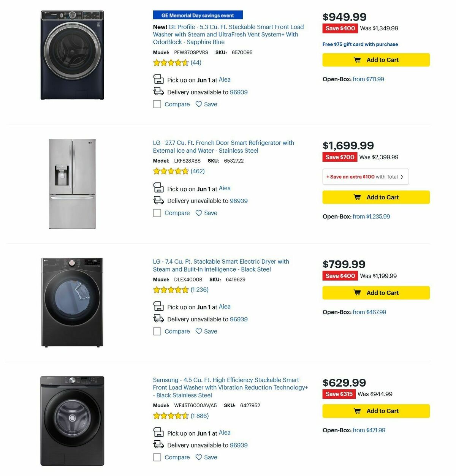Click the heart Save icon for the LG dryer
Viewport: 456px width, 476px height.
tap(199, 331)
